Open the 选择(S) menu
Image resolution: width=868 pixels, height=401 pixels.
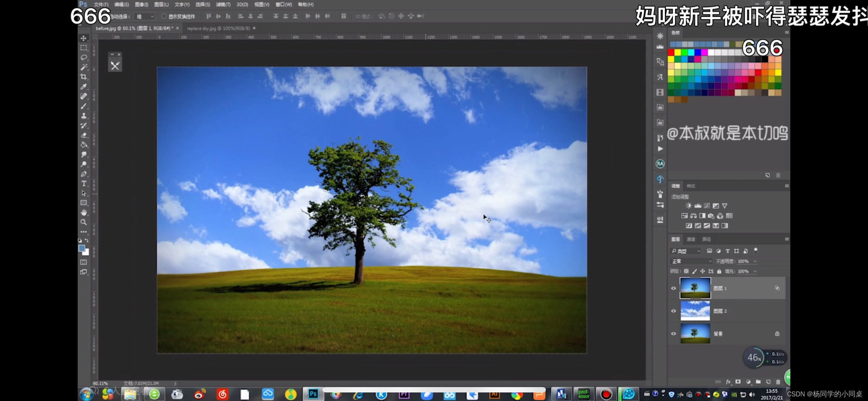tap(203, 5)
